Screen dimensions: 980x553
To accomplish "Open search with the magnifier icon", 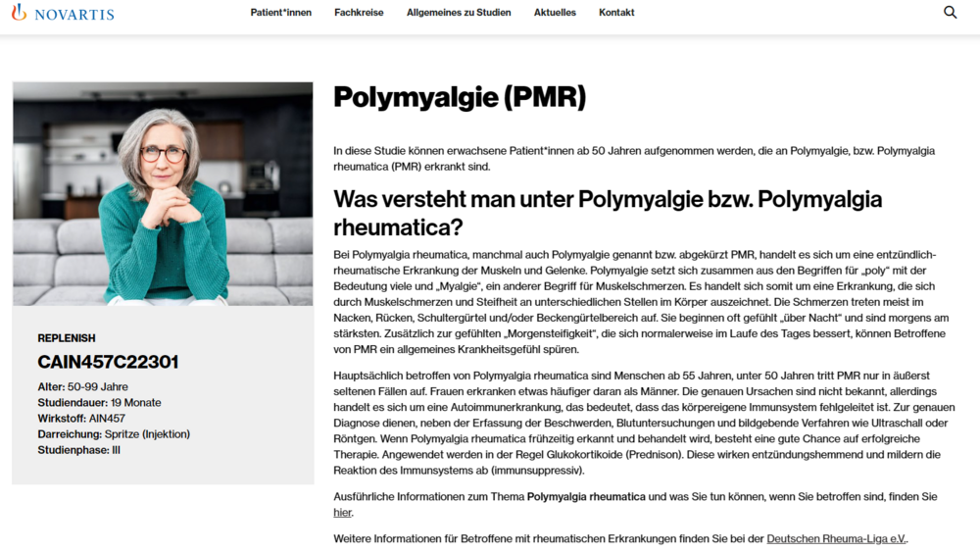I will pyautogui.click(x=950, y=13).
